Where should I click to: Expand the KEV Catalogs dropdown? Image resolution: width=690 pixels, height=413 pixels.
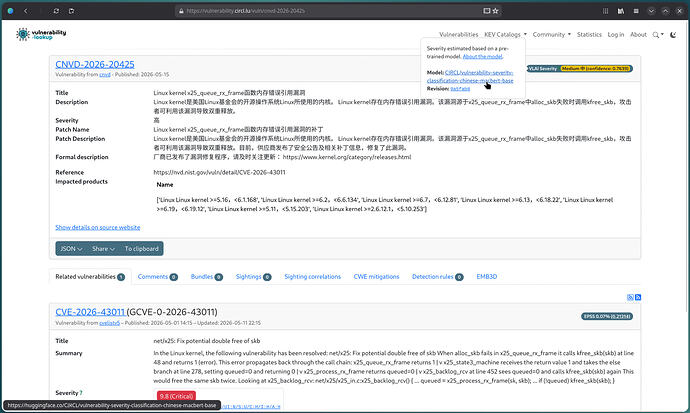click(x=505, y=34)
